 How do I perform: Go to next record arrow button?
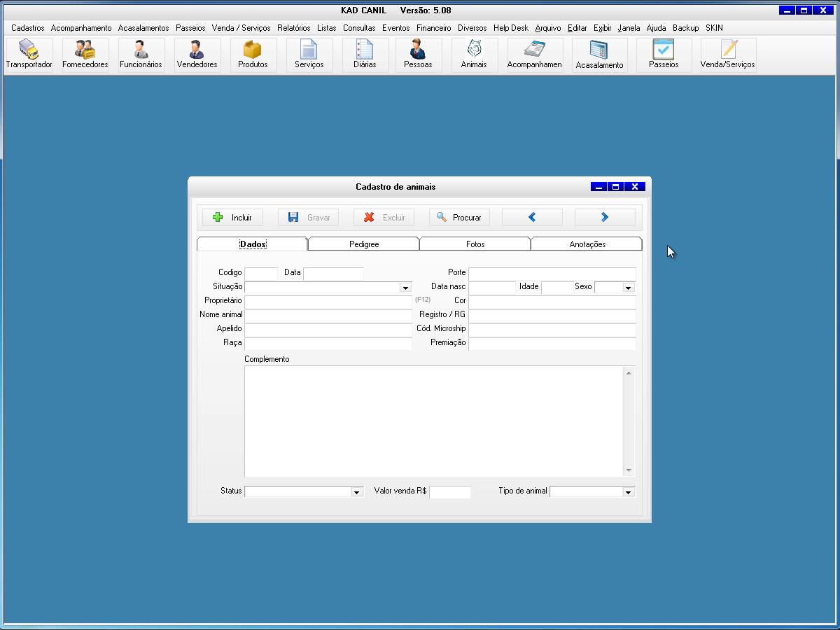click(x=605, y=218)
